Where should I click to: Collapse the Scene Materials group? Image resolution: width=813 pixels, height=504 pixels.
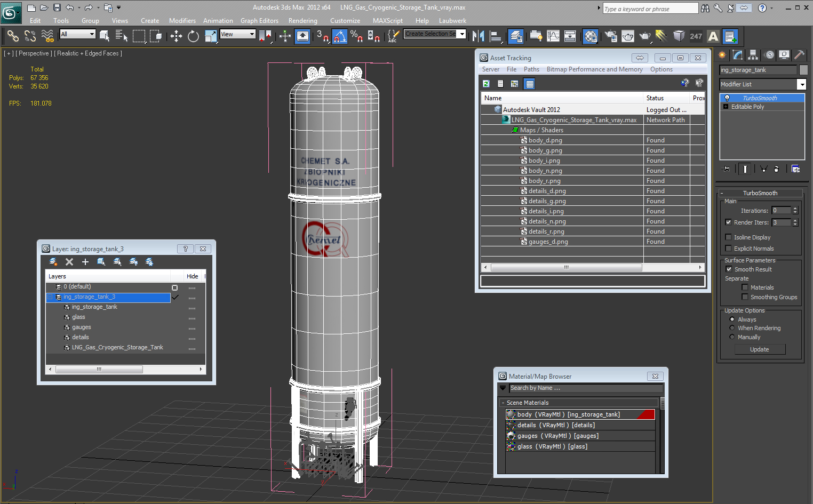(503, 403)
